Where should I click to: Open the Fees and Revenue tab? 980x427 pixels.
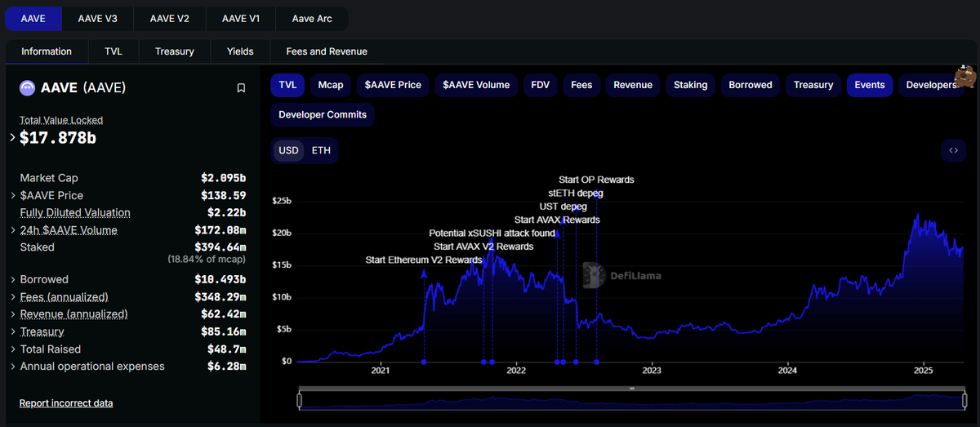pos(327,51)
